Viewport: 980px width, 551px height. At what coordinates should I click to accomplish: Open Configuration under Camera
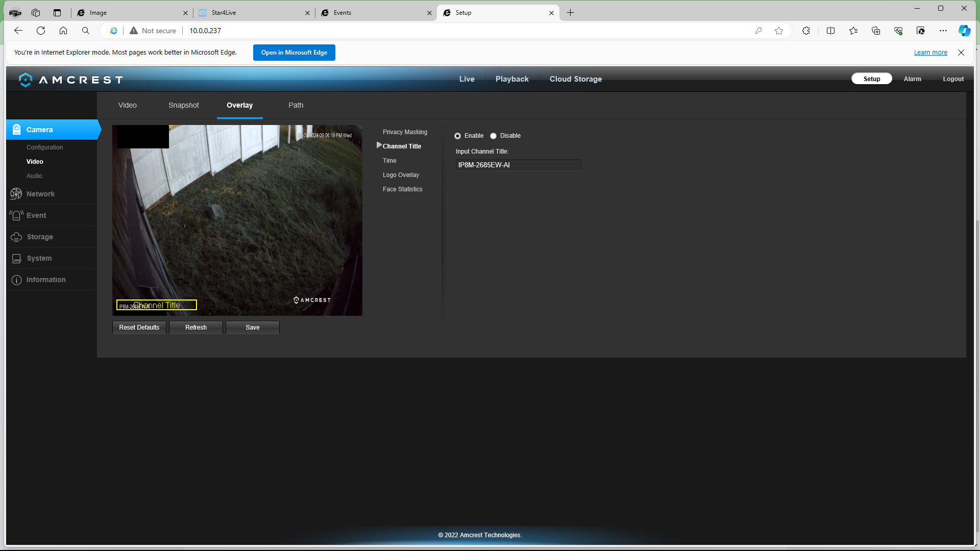(x=45, y=147)
